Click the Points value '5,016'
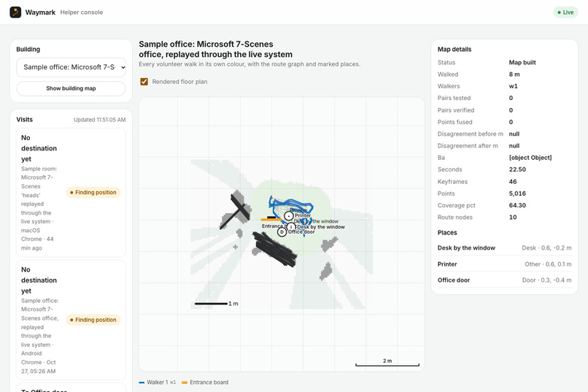Screen dimensions: 588x392 click(517, 193)
